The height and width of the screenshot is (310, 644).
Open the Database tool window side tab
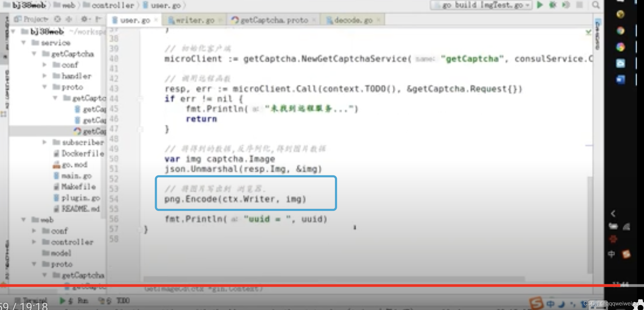tap(597, 35)
